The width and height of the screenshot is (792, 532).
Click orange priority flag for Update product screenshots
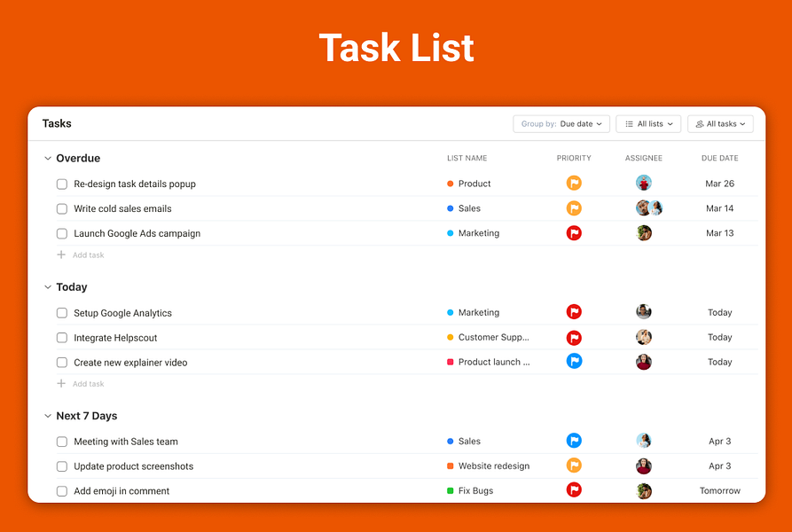(574, 465)
